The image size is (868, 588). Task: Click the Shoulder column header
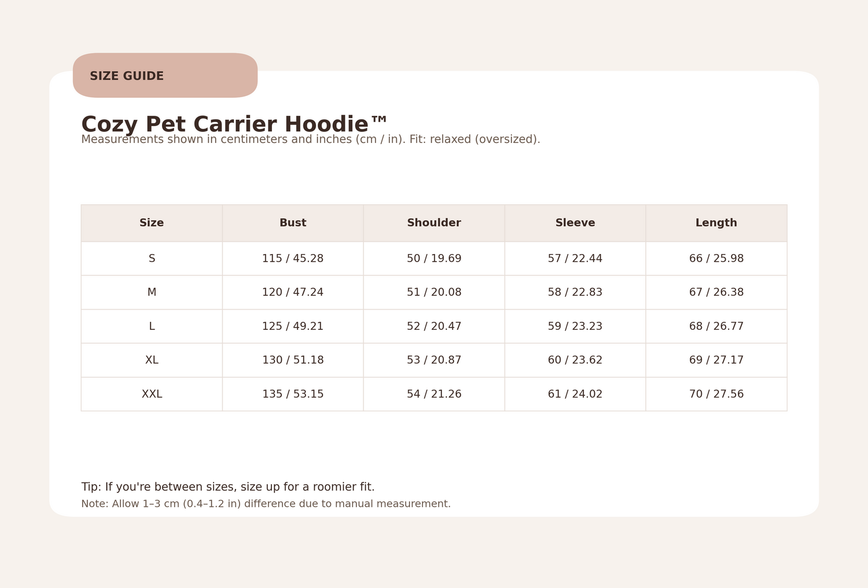point(434,223)
